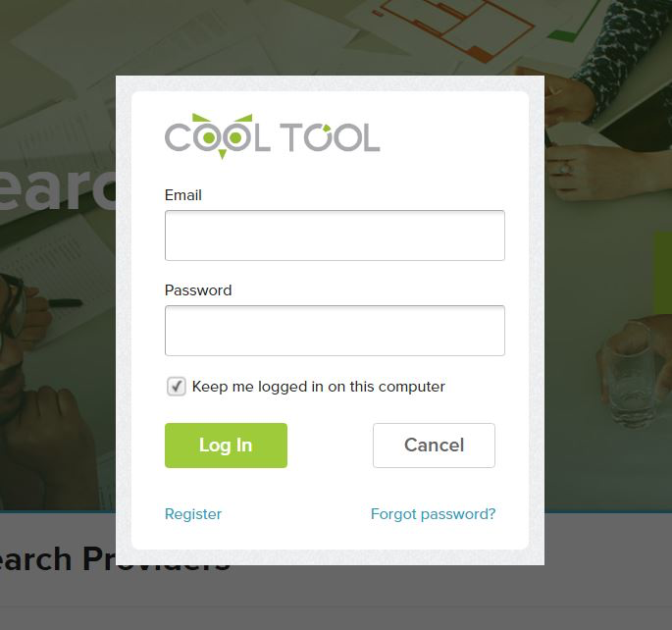Screen dimensions: 672x630
Task: Click the partially hidden green button at right edge
Action: click(662, 274)
